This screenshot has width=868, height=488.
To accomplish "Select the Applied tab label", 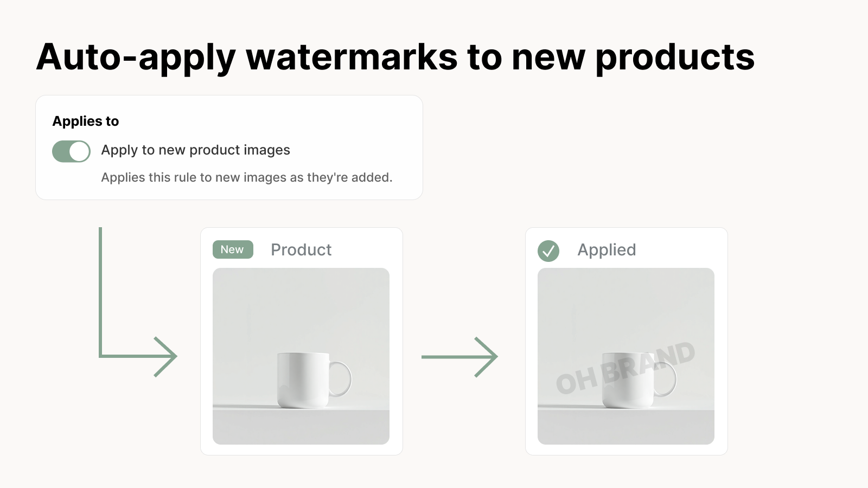I will 607,249.
